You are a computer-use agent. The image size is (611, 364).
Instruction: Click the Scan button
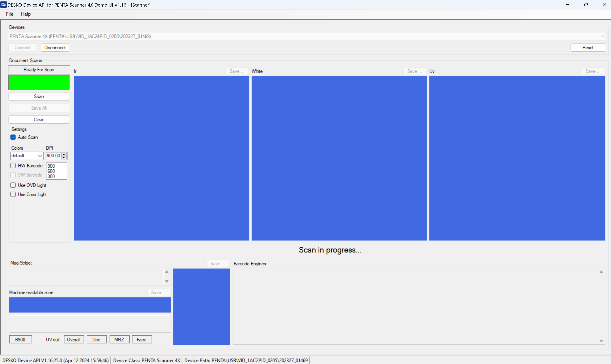pyautogui.click(x=39, y=96)
